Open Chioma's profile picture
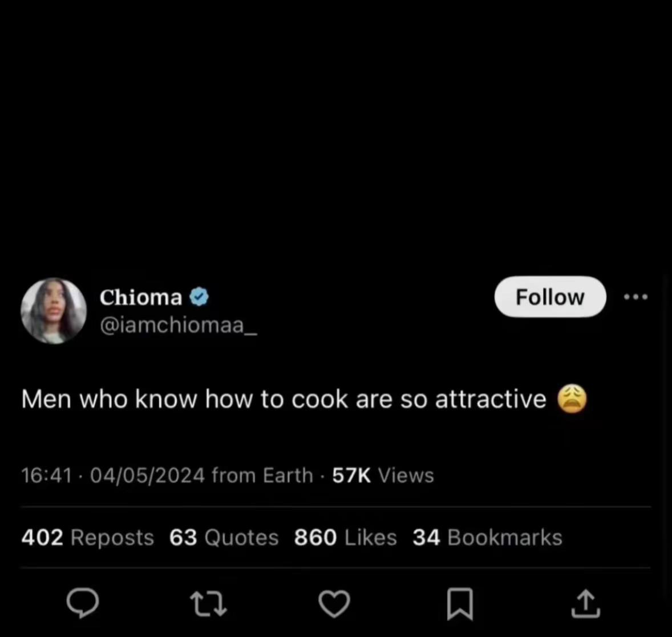Screen dimensions: 672x637 (54, 311)
